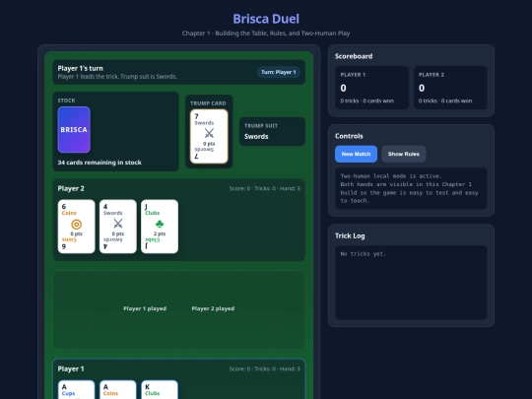
Task: Click the BRISCA stock deck card
Action: 74,130
